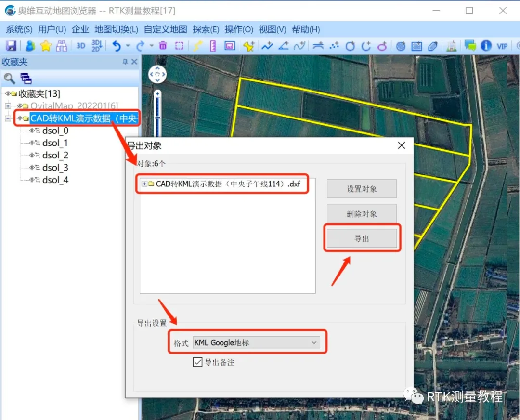Click the pin icon on the 收藏夹 panel
The height and width of the screenshot is (420, 520).
pos(124,62)
